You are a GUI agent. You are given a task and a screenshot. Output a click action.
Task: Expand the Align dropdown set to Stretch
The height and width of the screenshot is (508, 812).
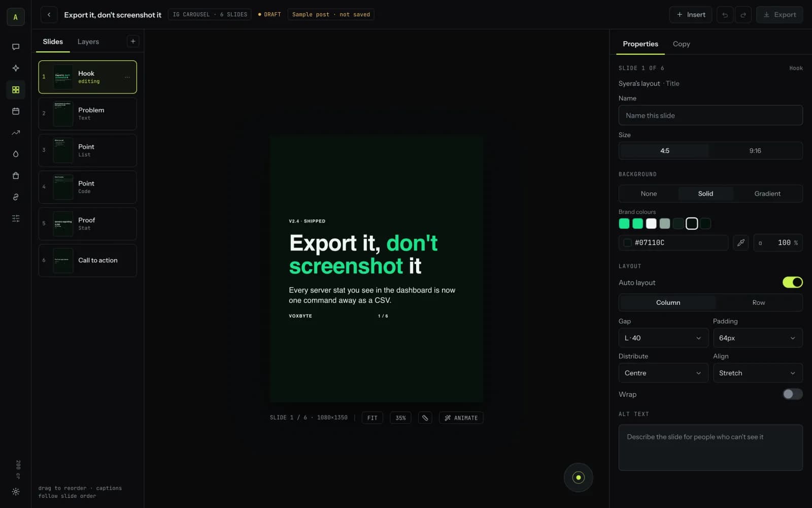point(758,373)
